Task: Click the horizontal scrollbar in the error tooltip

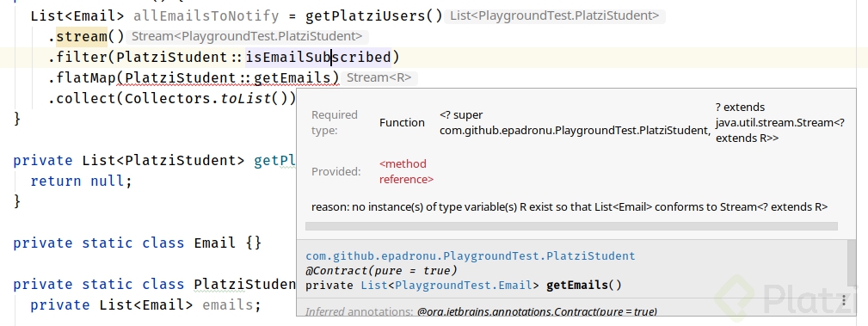Action: [571, 226]
